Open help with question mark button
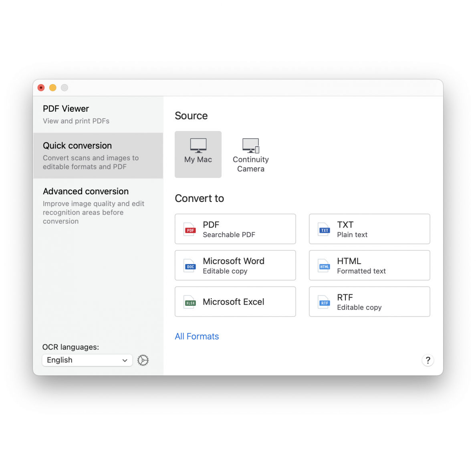This screenshot has height=476, width=476. pos(428,360)
